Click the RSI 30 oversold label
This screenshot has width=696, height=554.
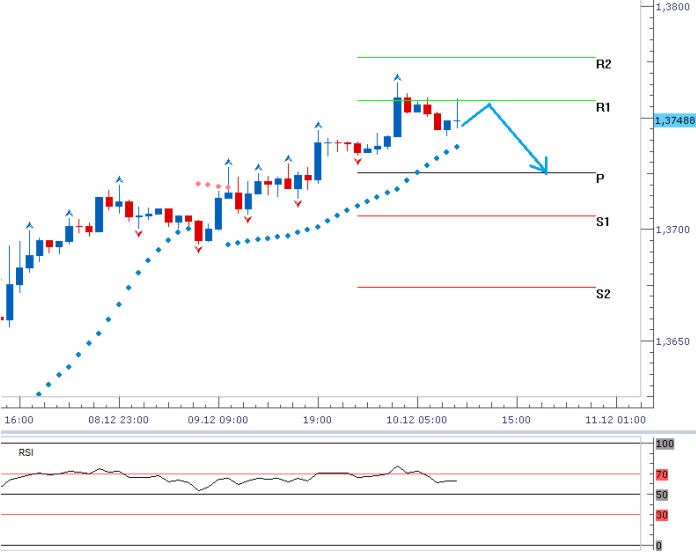coord(662,515)
